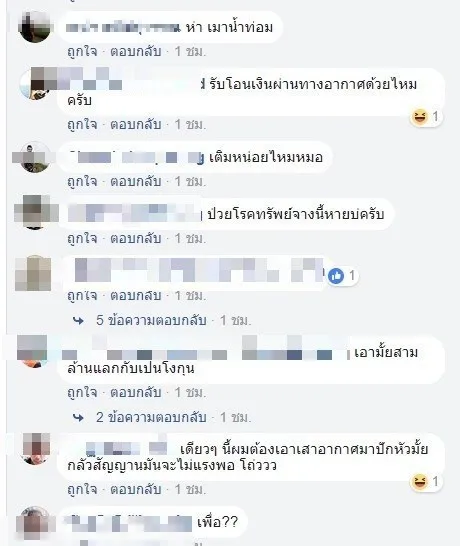Viewport: 460px width, 546px height.
Task: Open profile picture of top commenter
Action: click(34, 27)
